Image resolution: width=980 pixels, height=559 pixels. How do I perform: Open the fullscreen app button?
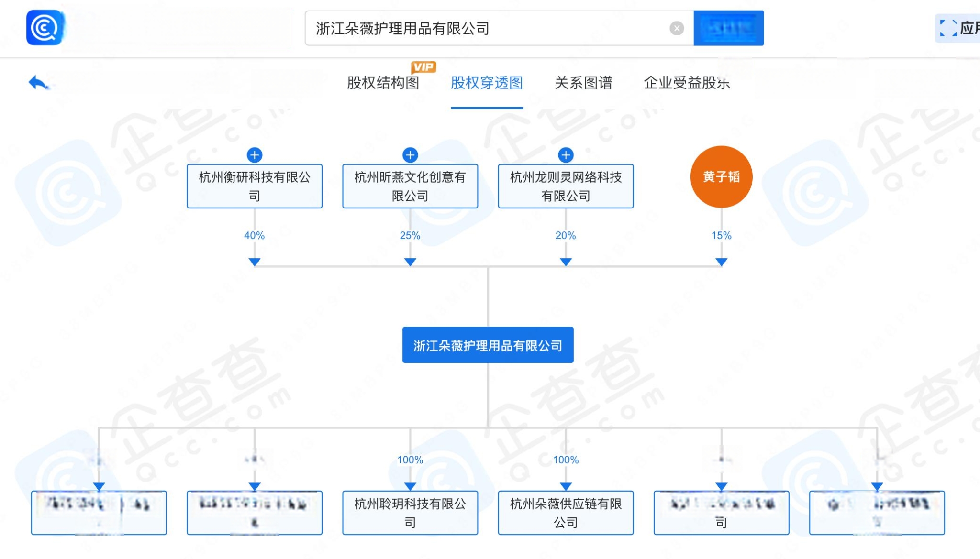958,28
